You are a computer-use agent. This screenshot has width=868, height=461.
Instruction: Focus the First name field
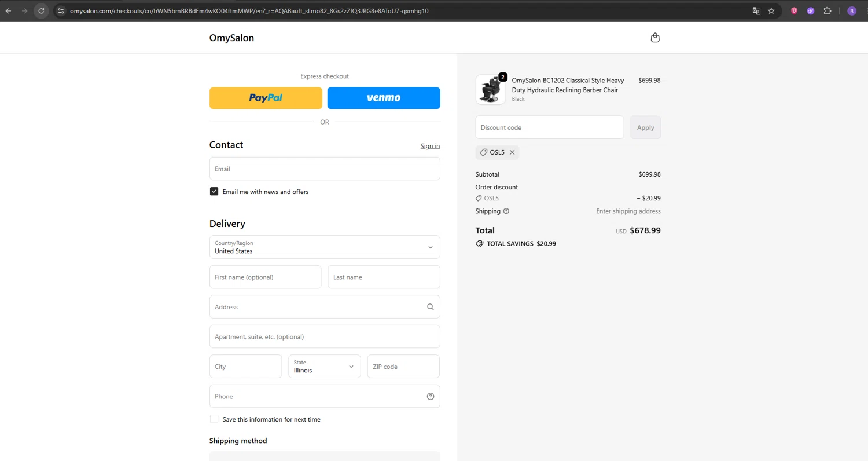[265, 277]
